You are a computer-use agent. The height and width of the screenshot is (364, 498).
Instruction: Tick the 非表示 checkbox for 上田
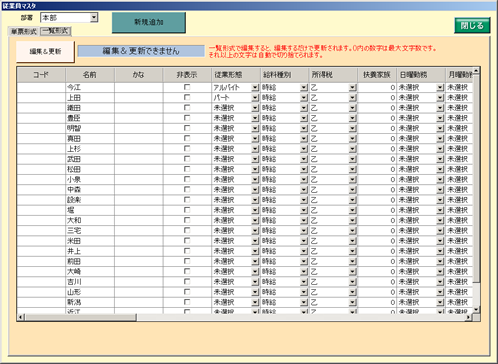pyautogui.click(x=187, y=98)
